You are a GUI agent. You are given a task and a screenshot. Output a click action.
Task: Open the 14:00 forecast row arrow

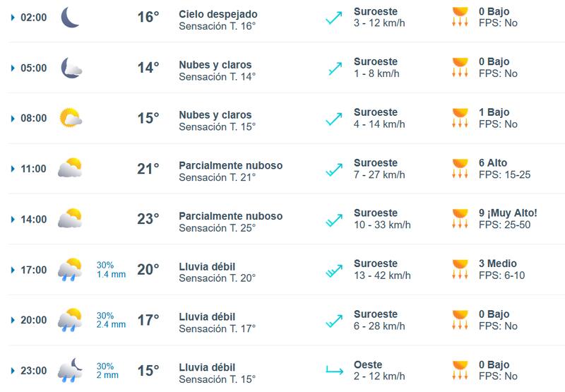[13, 219]
